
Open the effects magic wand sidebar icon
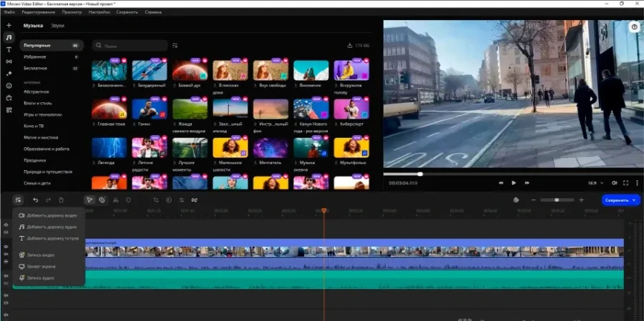9,74
